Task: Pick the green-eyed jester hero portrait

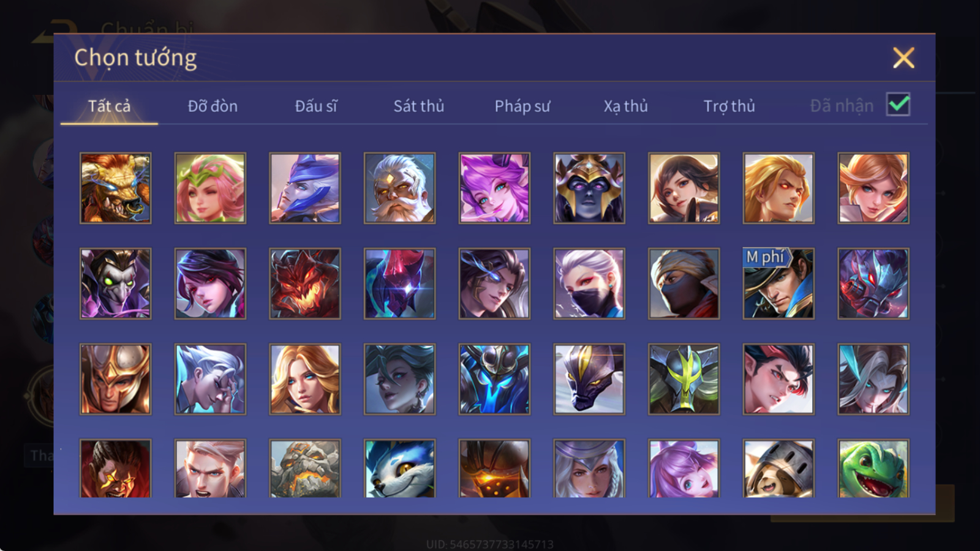Action: click(x=115, y=283)
